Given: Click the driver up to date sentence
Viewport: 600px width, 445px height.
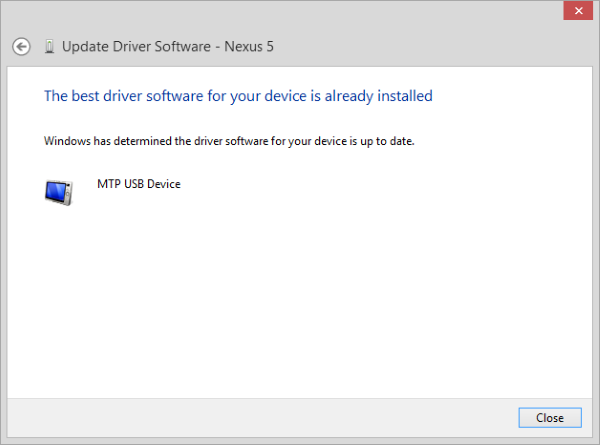Looking at the screenshot, I should [229, 141].
